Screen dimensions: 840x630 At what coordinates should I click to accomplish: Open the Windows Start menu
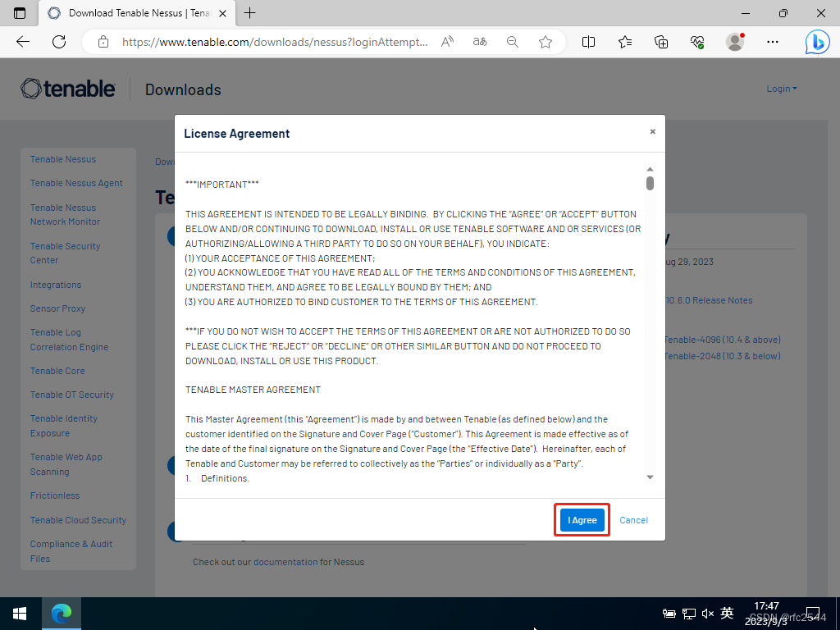pyautogui.click(x=20, y=614)
